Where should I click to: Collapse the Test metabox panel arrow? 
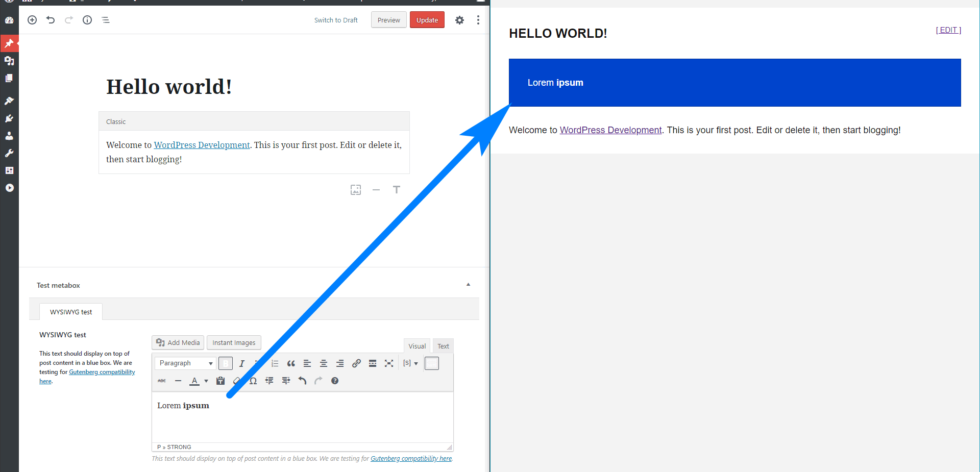click(x=468, y=285)
